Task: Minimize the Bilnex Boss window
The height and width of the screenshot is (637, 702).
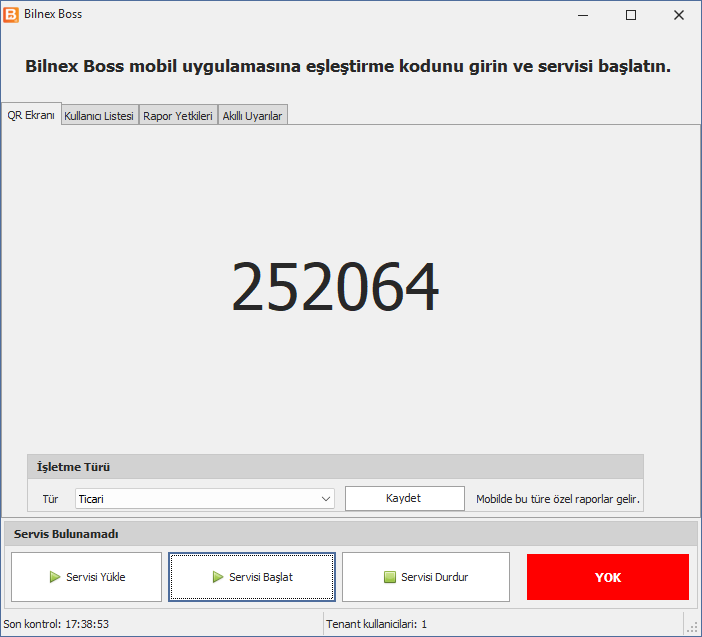Action: point(583,15)
